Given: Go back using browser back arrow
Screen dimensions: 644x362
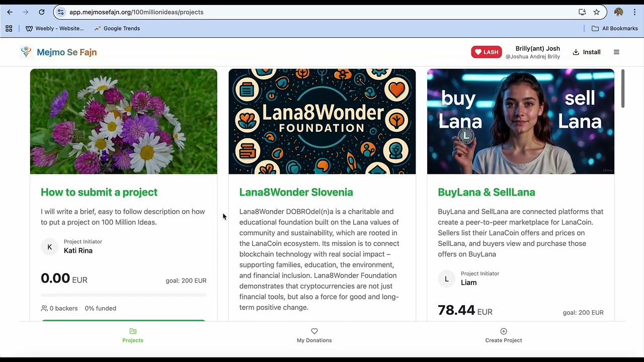Looking at the screenshot, I should 10,12.
